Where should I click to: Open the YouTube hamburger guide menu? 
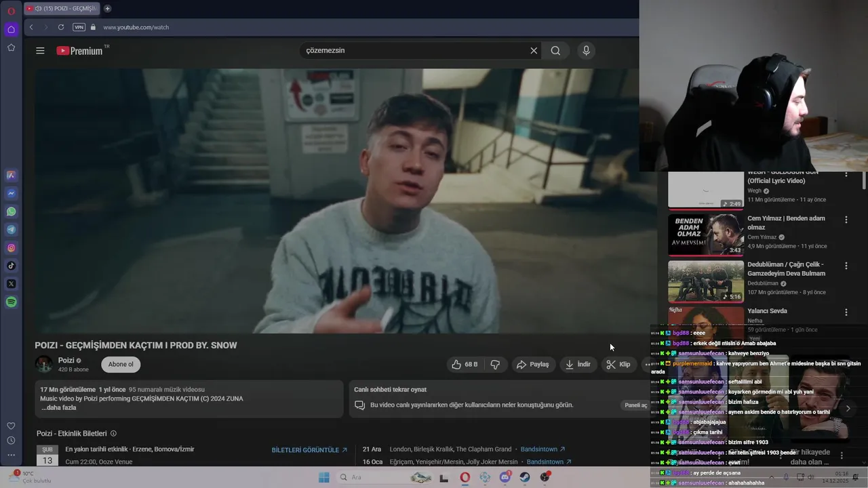[x=40, y=50]
